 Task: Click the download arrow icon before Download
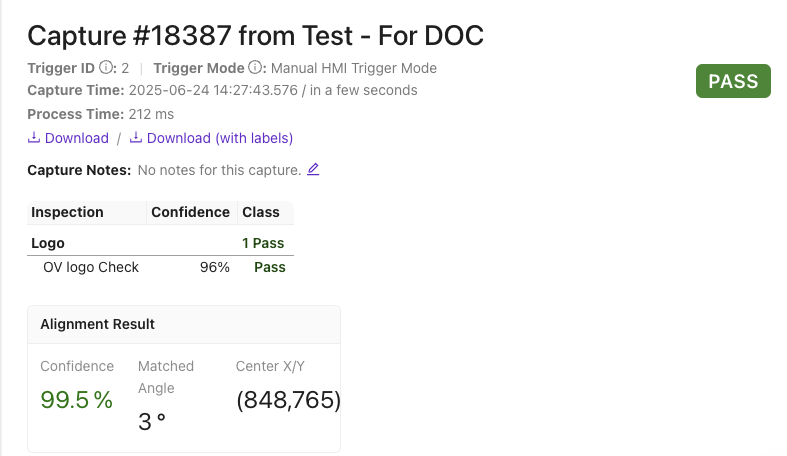point(33,138)
